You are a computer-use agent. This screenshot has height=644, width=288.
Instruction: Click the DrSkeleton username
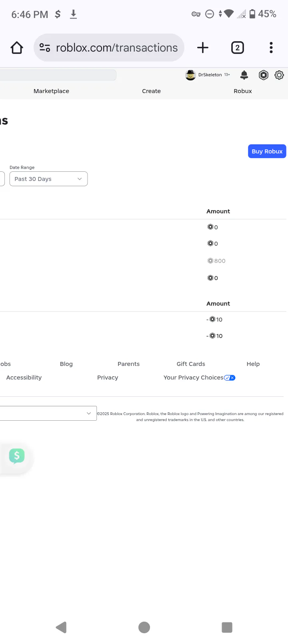pyautogui.click(x=210, y=75)
